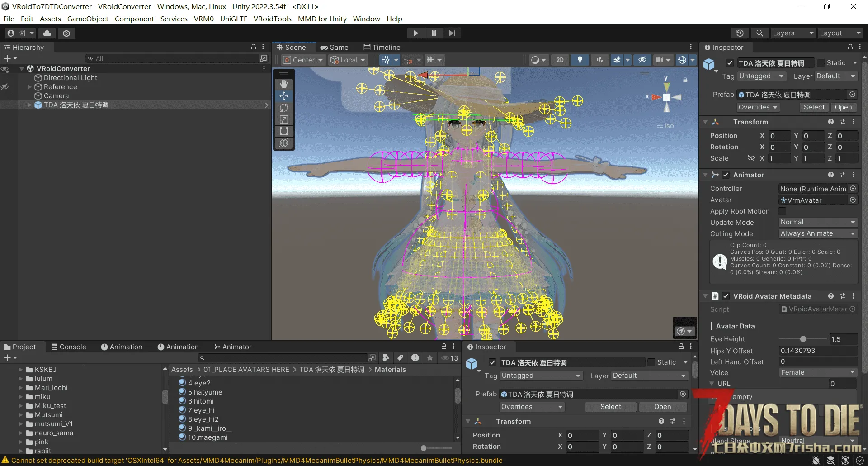Disable the Animator component checkbox
Image resolution: width=868 pixels, height=466 pixels.
point(726,175)
